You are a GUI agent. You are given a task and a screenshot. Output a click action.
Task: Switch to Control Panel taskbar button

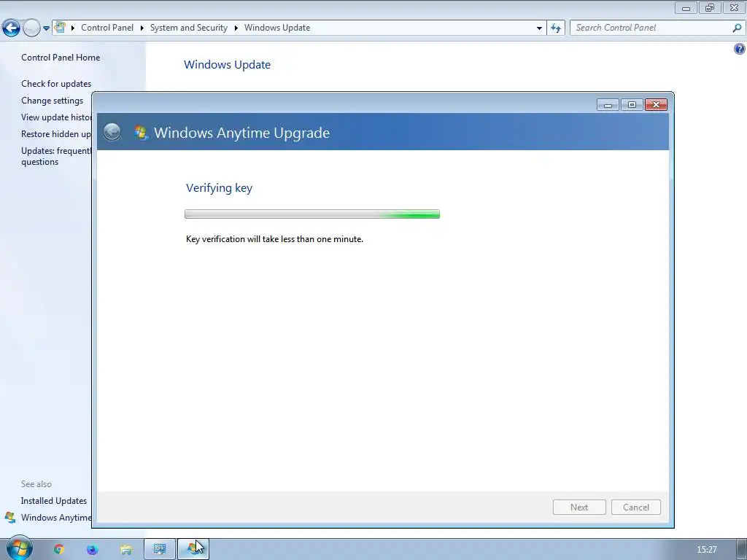[160, 550]
